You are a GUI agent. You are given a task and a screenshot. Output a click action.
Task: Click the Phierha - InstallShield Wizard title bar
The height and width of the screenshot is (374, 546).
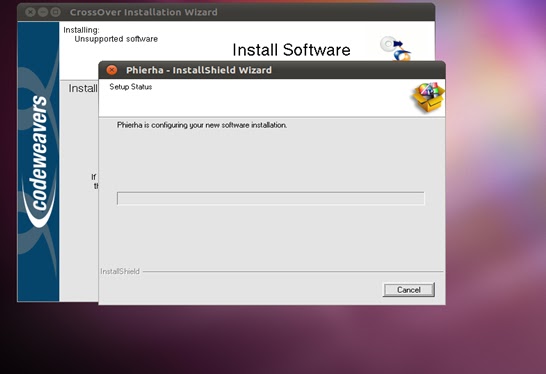[272, 70]
